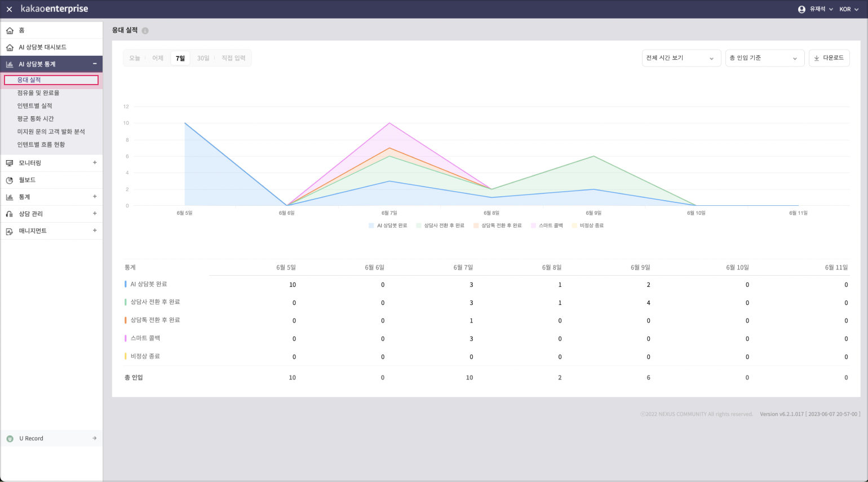Click the 다운로드 button
The width and height of the screenshot is (868, 482).
[x=829, y=58]
